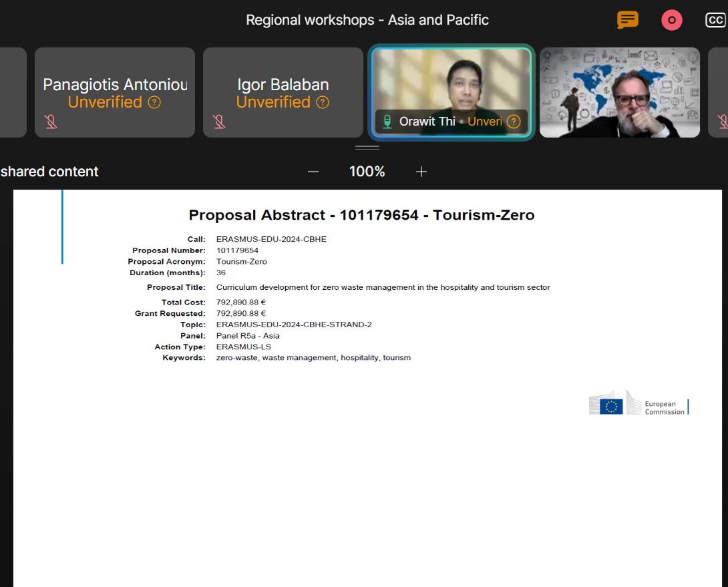Screen dimensions: 728x587
Task: Click the call value 'ERASMUS-EDU-2024-CBHE'
Action: coord(271,239)
